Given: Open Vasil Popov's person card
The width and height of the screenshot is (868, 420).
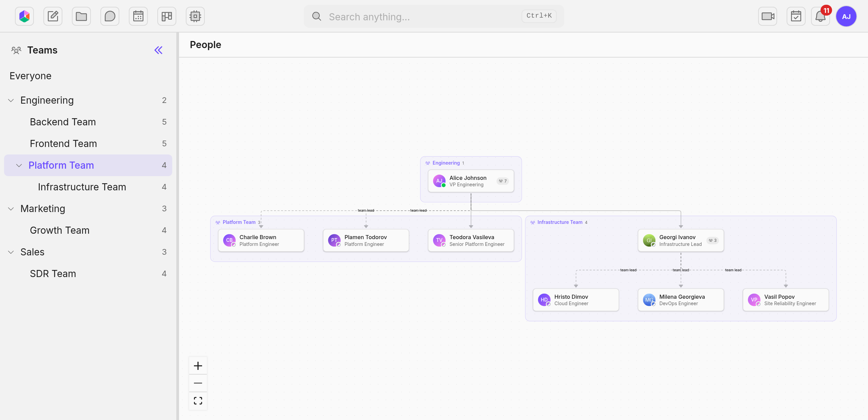Looking at the screenshot, I should click(x=786, y=300).
